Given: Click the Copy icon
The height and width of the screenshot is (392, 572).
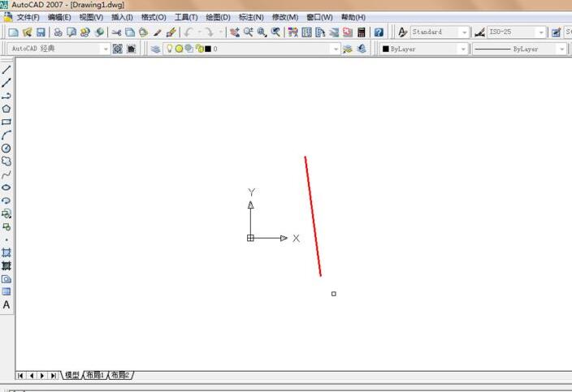Looking at the screenshot, I should coord(130,32).
